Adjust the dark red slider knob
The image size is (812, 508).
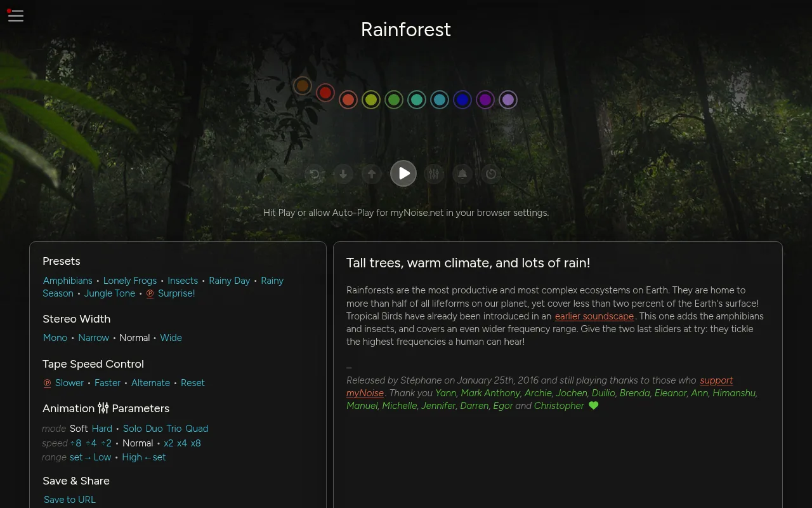[325, 93]
